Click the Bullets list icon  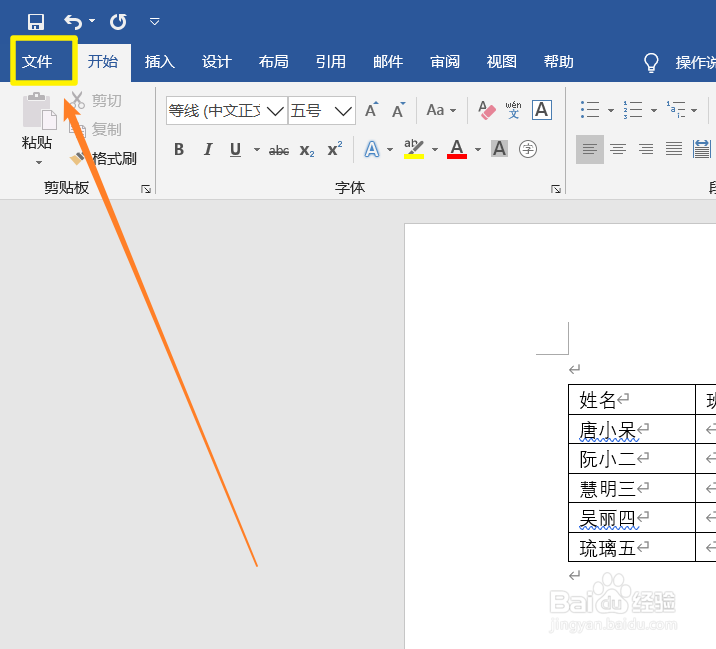590,110
